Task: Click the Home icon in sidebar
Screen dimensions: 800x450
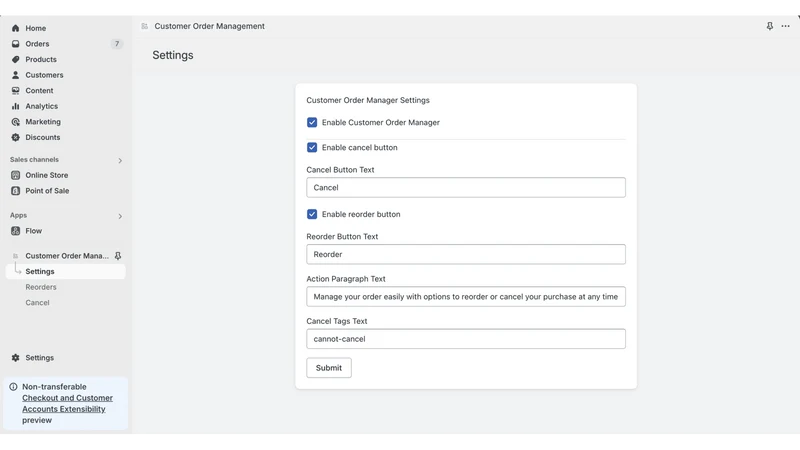Action: (x=15, y=28)
